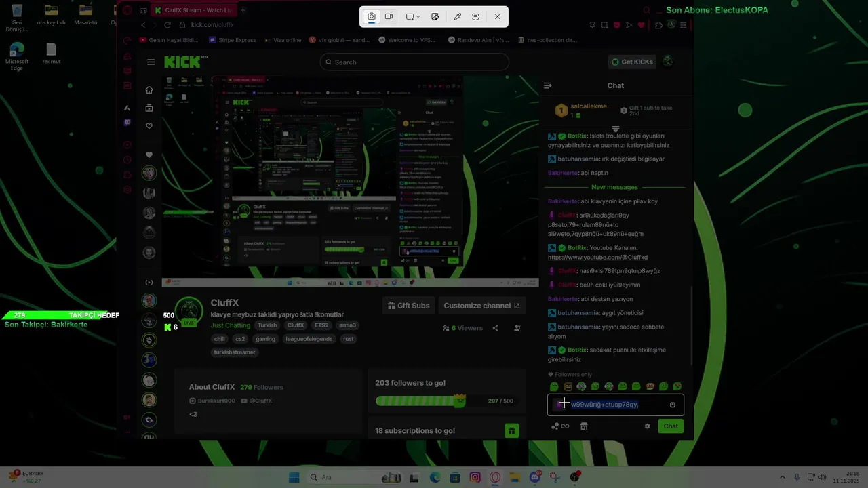
Task: Switch to the CluffX Stream browser tab
Action: (193, 10)
